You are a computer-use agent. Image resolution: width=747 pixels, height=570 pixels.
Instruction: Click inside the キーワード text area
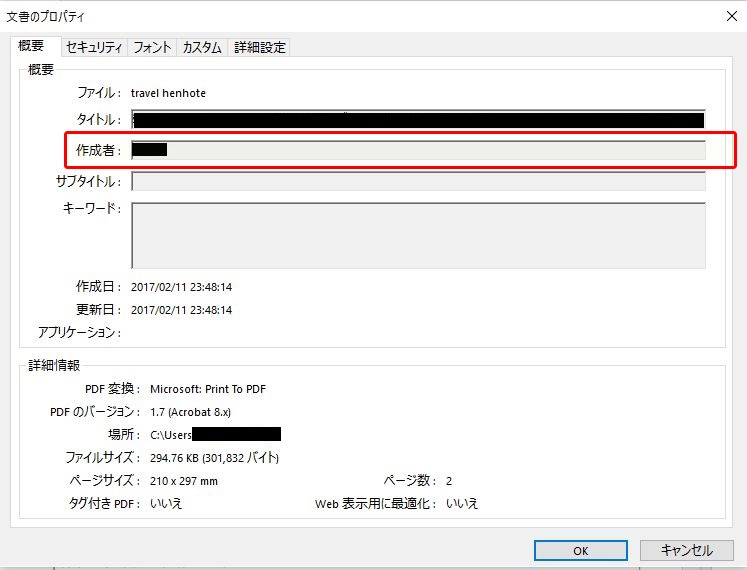pyautogui.click(x=418, y=235)
